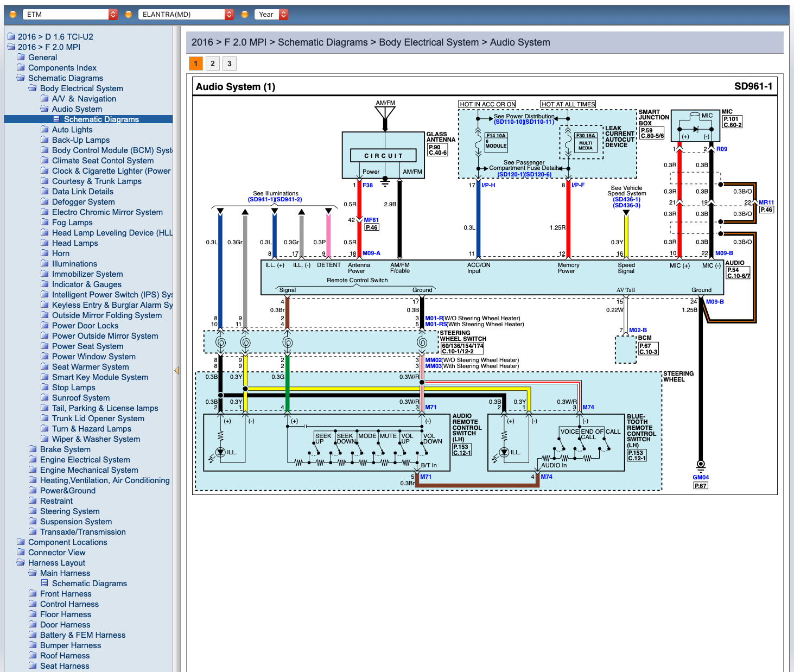Click the folder icon next to Components Index
The image size is (794, 672).
[x=21, y=67]
